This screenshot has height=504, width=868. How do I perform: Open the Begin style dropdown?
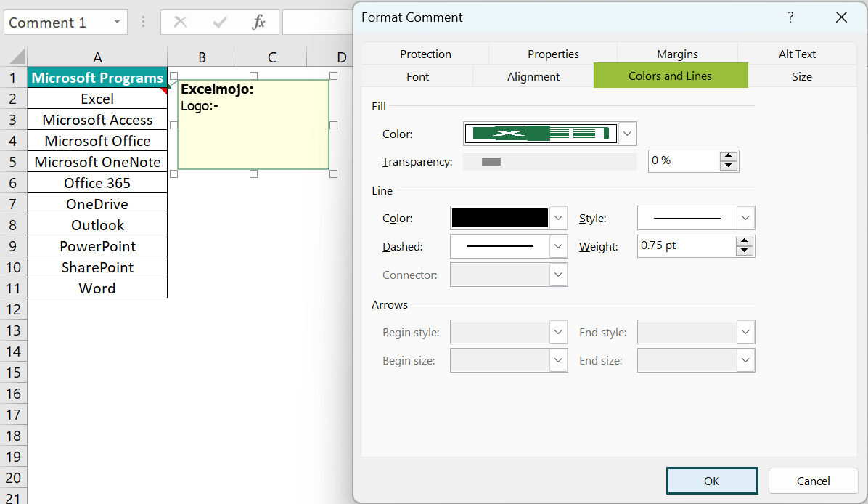tap(558, 332)
